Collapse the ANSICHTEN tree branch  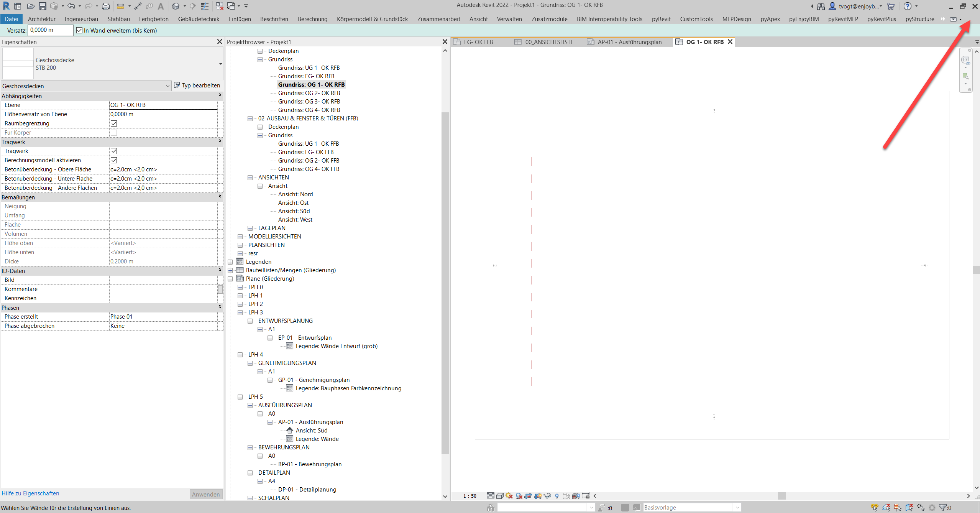click(250, 177)
